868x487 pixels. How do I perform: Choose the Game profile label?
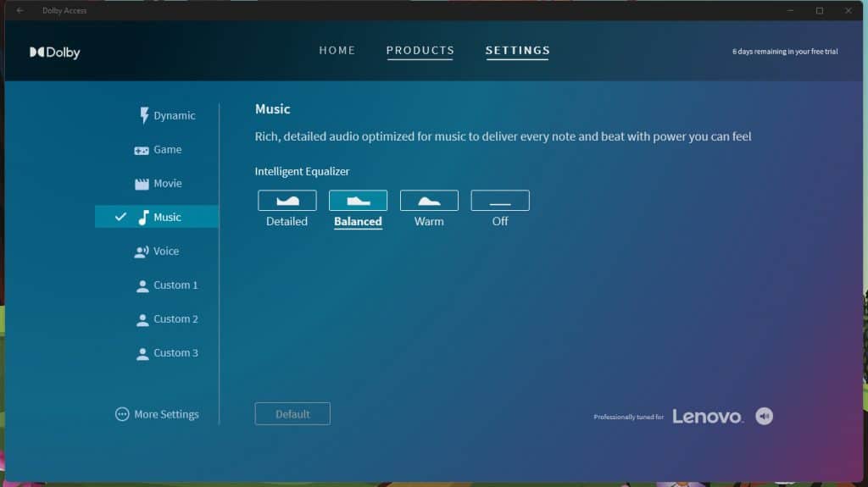(x=168, y=149)
